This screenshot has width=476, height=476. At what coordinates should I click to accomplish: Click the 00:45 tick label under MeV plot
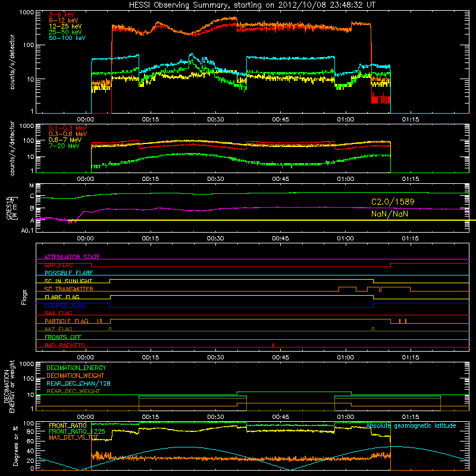click(280, 179)
